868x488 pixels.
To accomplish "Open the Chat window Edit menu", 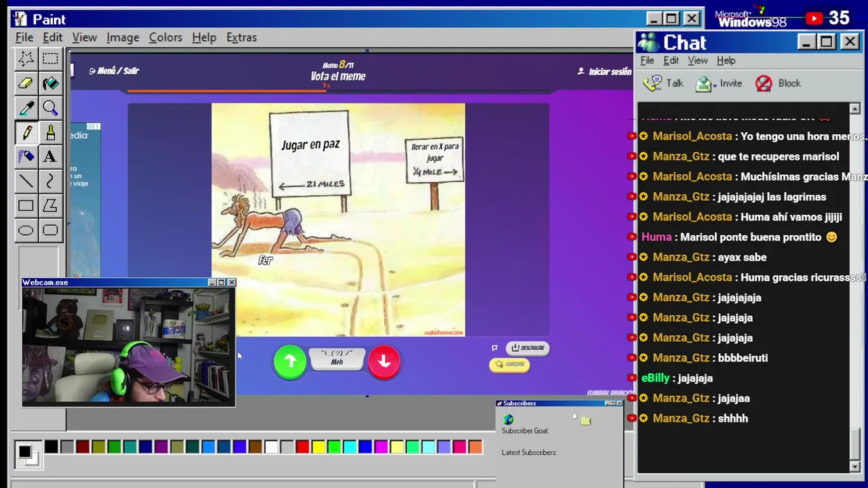I will (671, 60).
